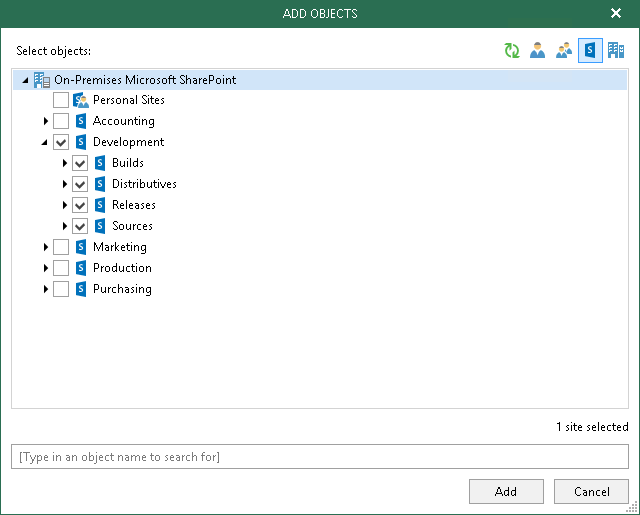Viewport: 640px width, 515px height.
Task: Enable the Purchasing checkbox
Action: coord(61,289)
